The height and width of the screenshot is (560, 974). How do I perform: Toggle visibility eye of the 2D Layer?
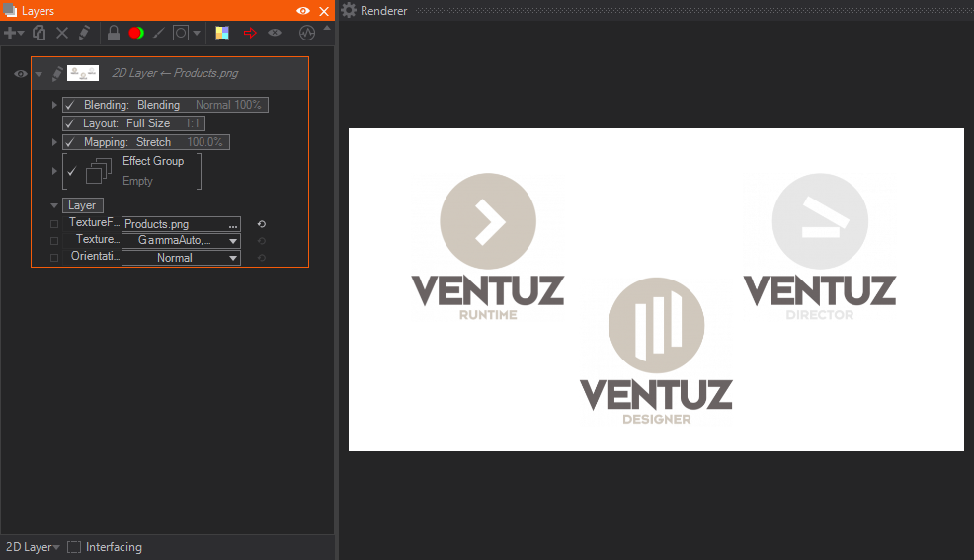[20, 74]
